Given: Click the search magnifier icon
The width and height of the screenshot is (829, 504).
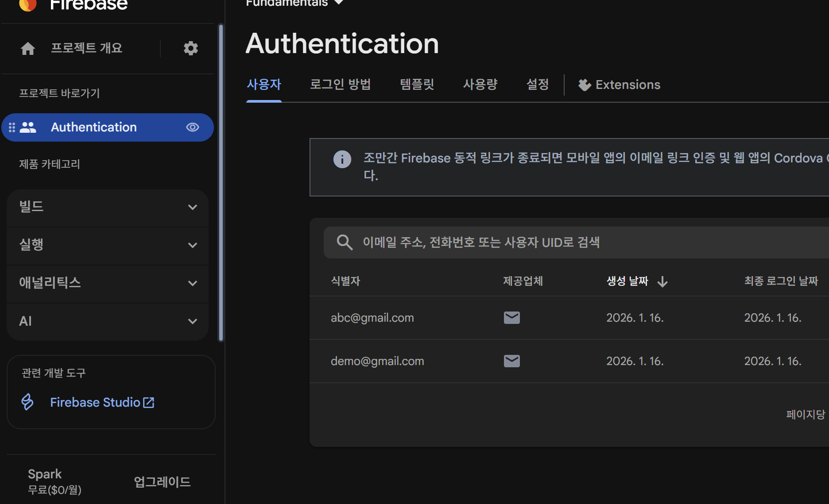Looking at the screenshot, I should tap(345, 242).
